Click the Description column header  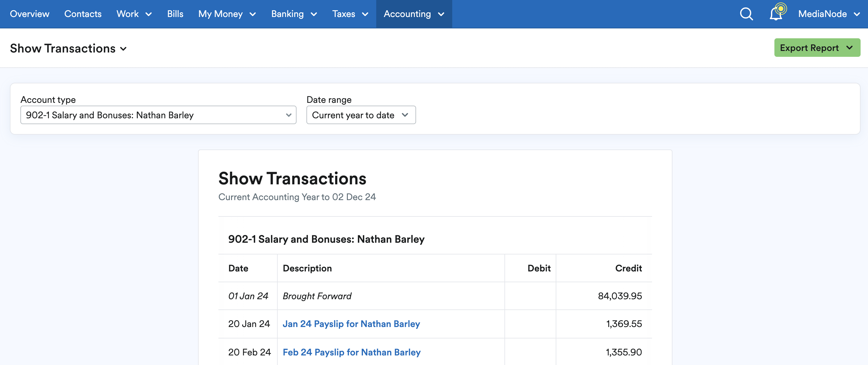pos(307,268)
